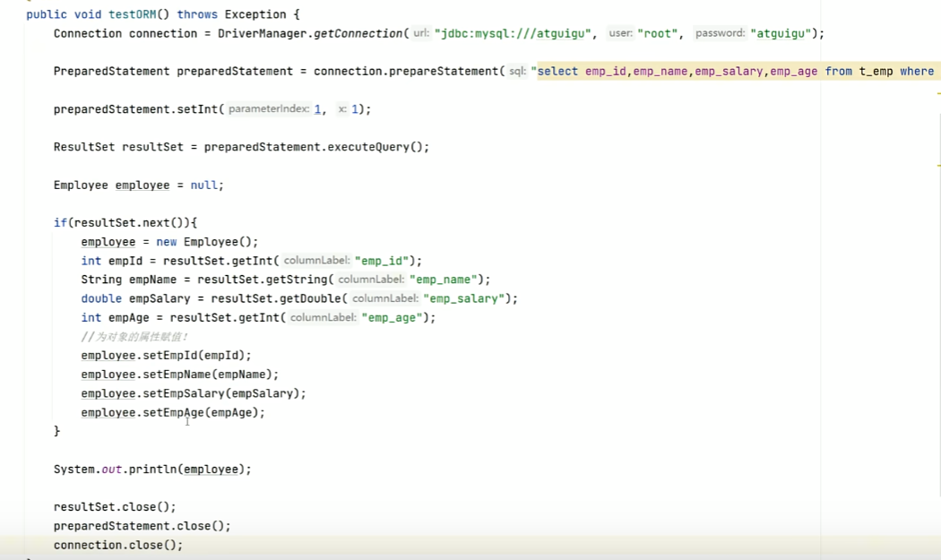Click the select keyword in SQL string
941x560 pixels.
[557, 72]
